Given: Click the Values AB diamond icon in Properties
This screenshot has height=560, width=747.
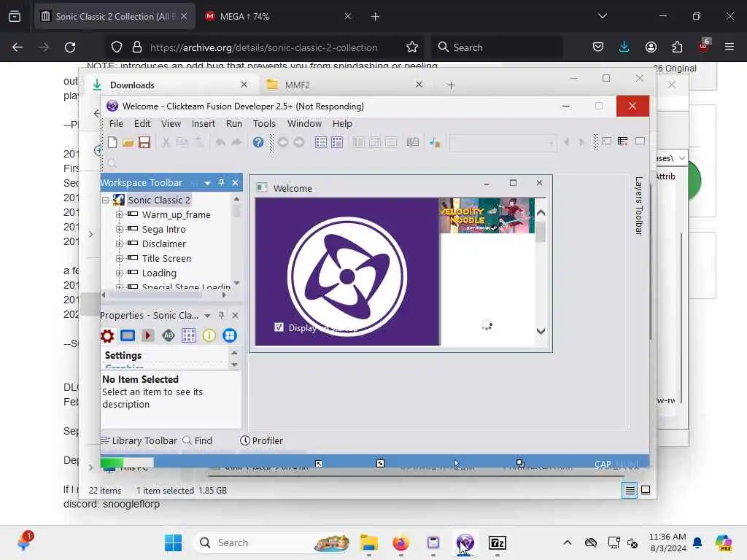Looking at the screenshot, I should pyautogui.click(x=169, y=335).
